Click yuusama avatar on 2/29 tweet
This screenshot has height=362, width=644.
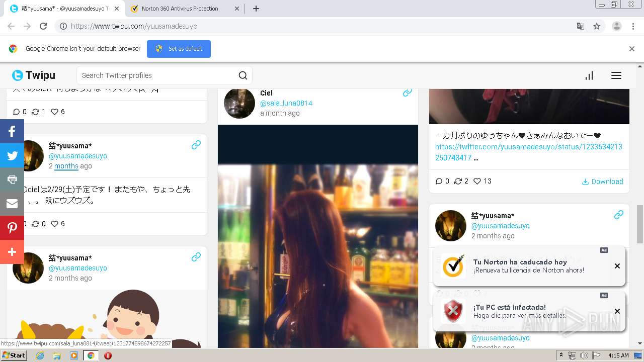click(x=33, y=156)
